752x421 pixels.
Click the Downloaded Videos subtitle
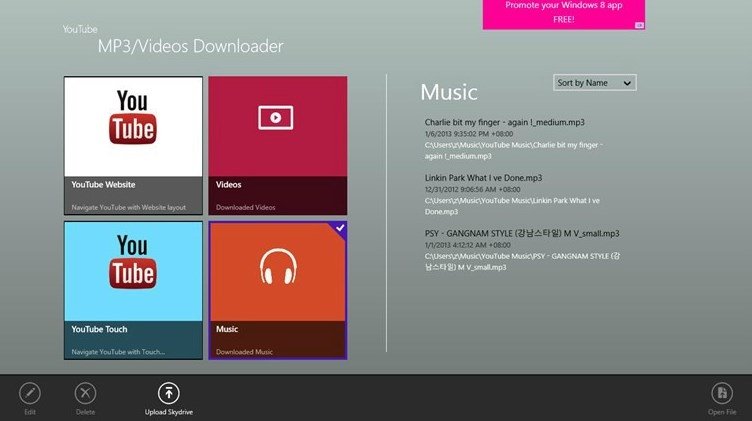point(246,208)
